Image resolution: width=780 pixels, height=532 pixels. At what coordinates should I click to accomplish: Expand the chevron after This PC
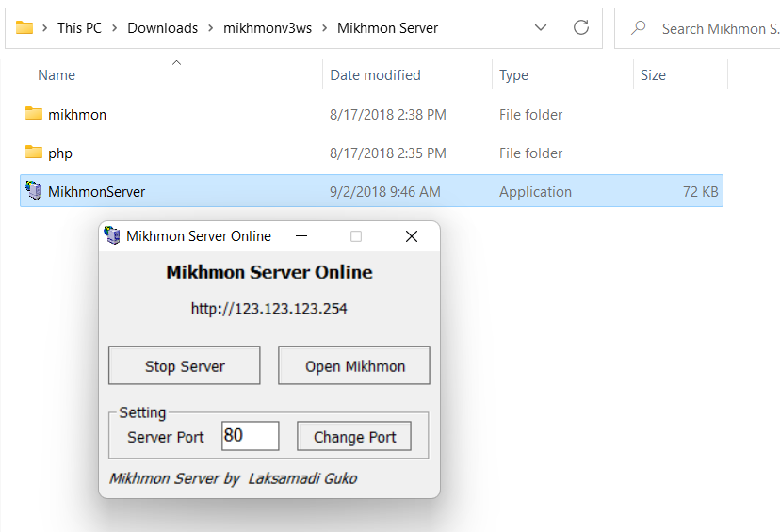pos(115,28)
